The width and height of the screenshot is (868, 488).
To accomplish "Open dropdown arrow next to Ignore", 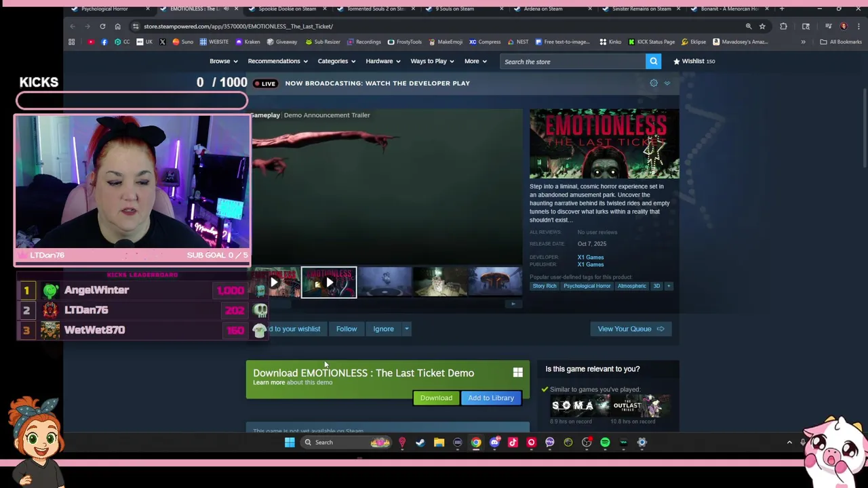I will point(406,329).
